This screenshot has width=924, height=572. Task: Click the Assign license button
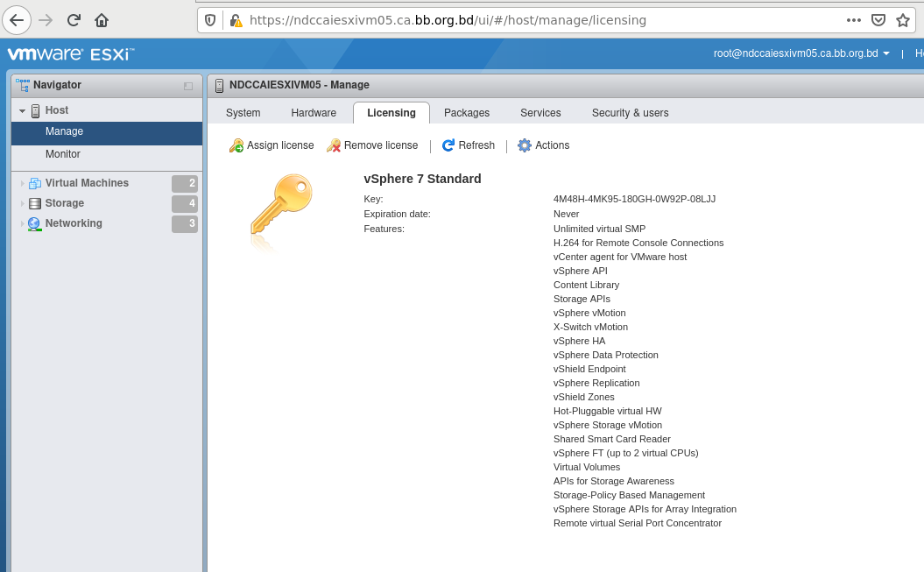[x=272, y=145]
